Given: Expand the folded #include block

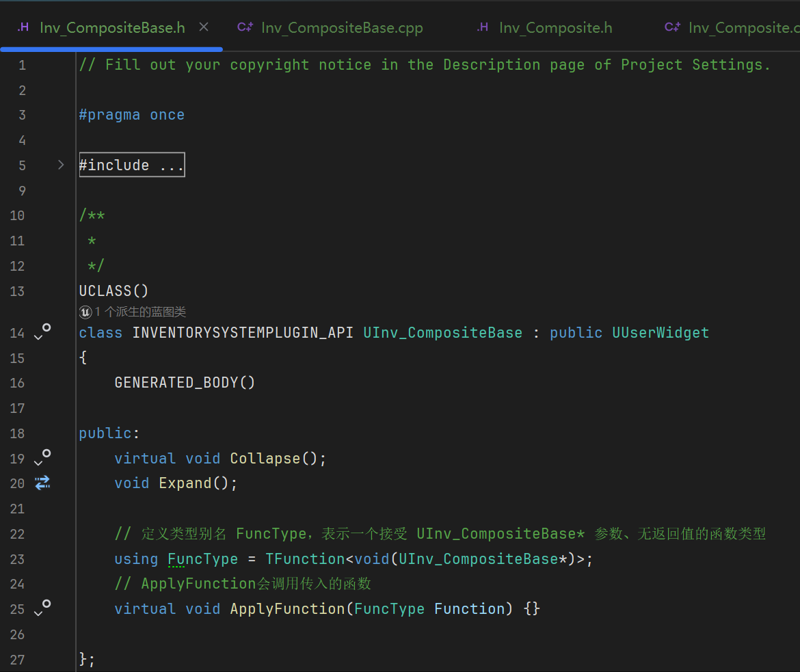Looking at the screenshot, I should pyautogui.click(x=61, y=165).
